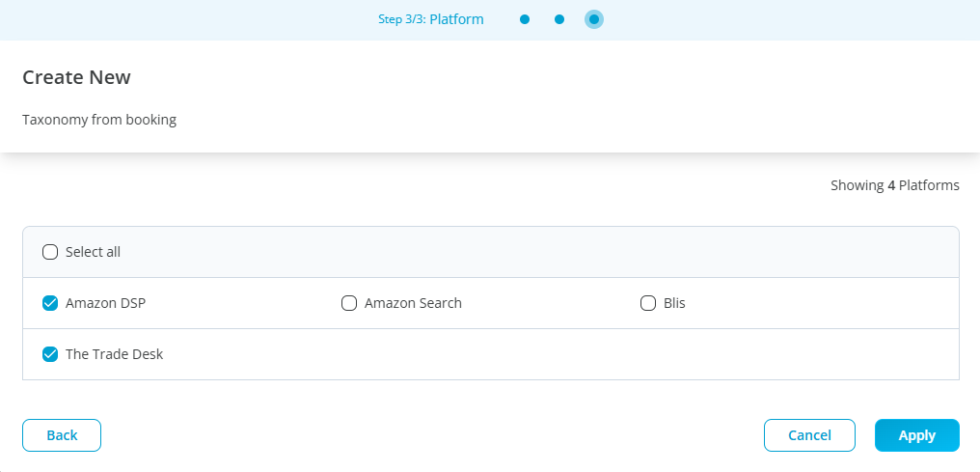Check the Blis platform checkbox
This screenshot has height=472, width=980.
pyautogui.click(x=648, y=303)
